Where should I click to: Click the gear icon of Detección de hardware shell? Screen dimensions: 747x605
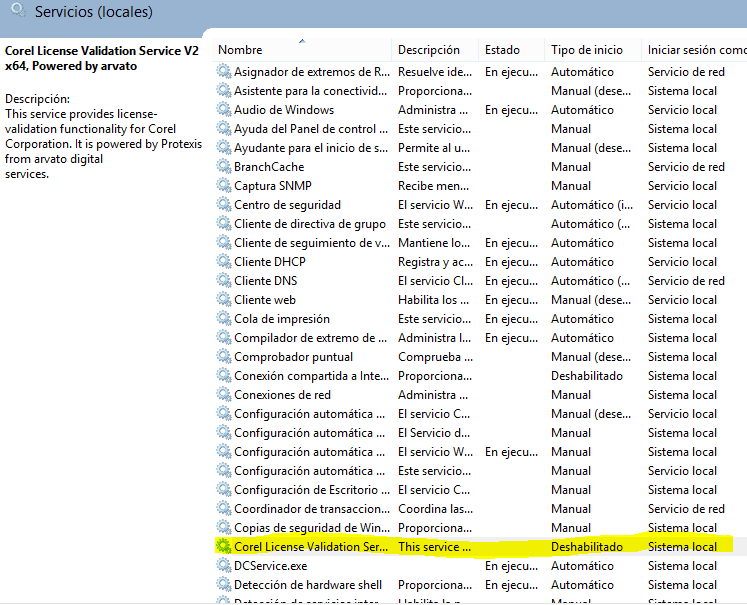(x=223, y=585)
